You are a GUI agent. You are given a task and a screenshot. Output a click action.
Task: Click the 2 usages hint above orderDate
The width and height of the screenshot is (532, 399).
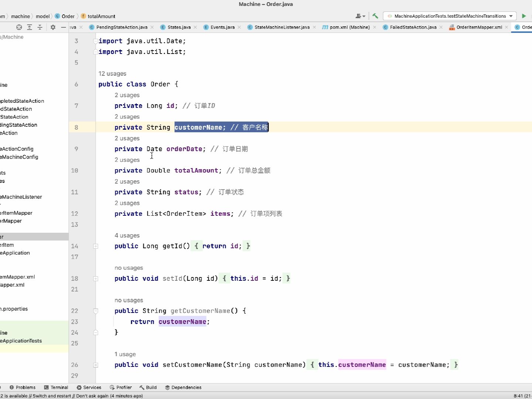[127, 138]
